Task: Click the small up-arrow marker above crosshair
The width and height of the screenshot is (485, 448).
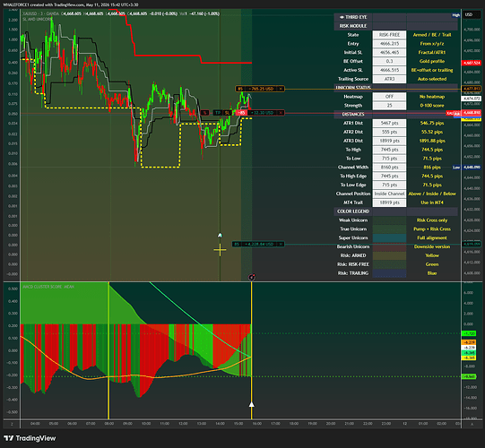Action: (220, 236)
